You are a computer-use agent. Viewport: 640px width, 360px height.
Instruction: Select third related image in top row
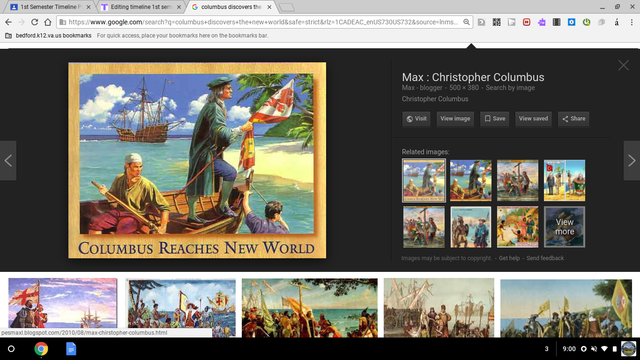pos(518,180)
